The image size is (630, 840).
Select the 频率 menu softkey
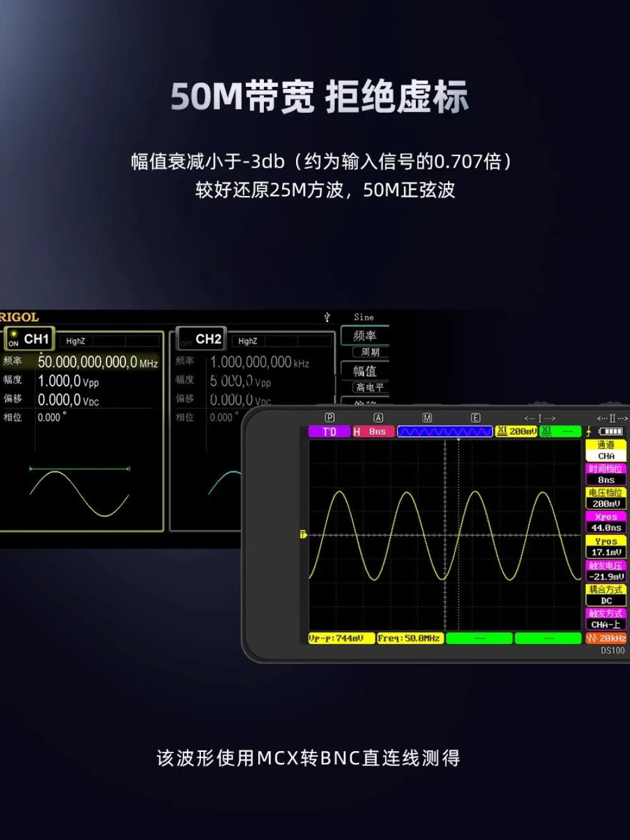[x=365, y=336]
